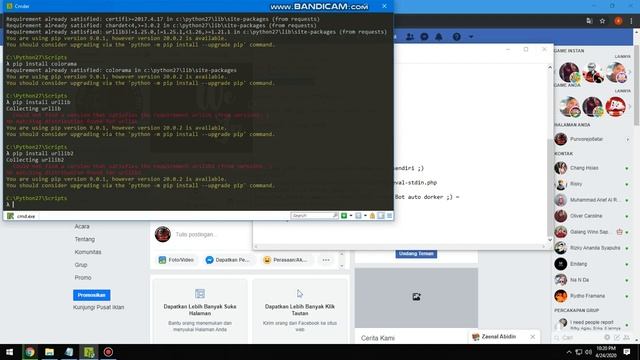Open Chrome three-dot menu

pyautogui.click(x=631, y=21)
